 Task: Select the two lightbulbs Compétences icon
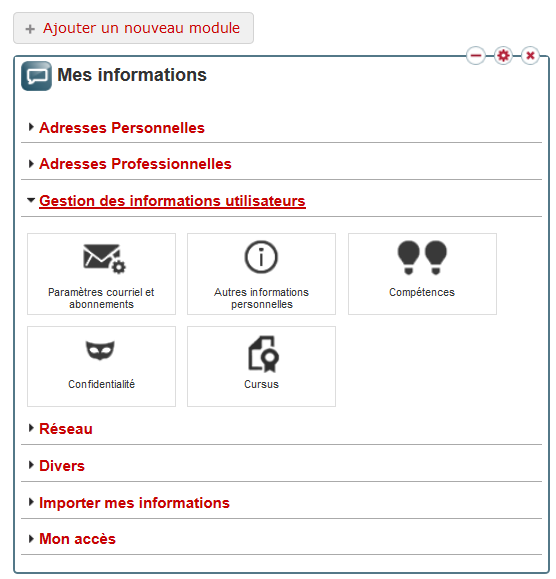422,257
